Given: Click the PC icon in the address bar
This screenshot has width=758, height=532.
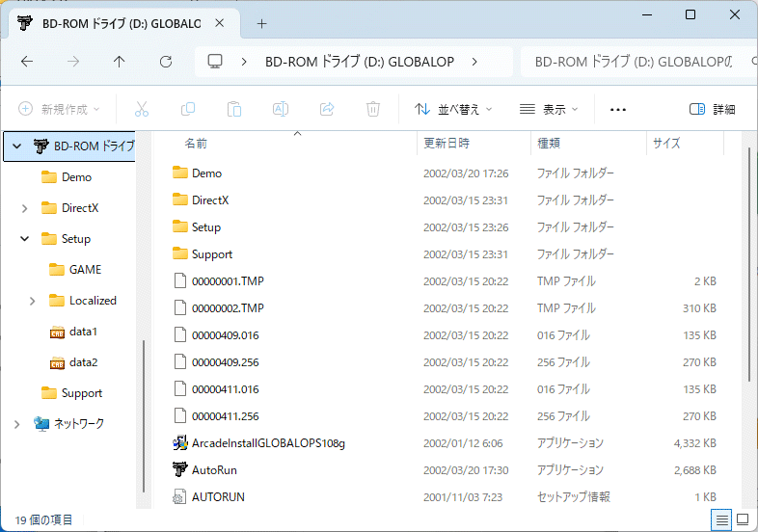Looking at the screenshot, I should pos(215,62).
